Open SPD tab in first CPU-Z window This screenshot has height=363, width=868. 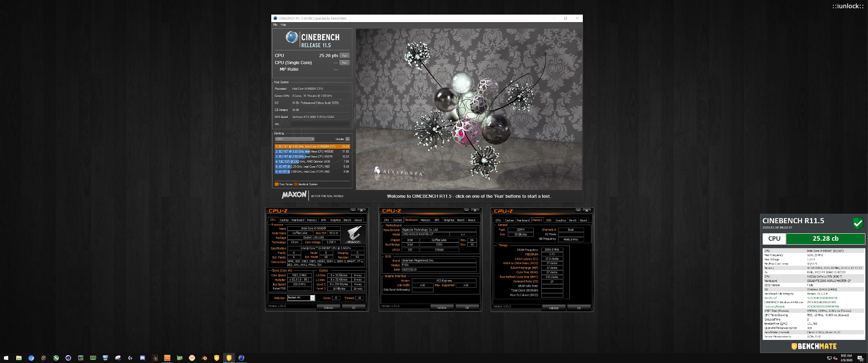pos(323,220)
